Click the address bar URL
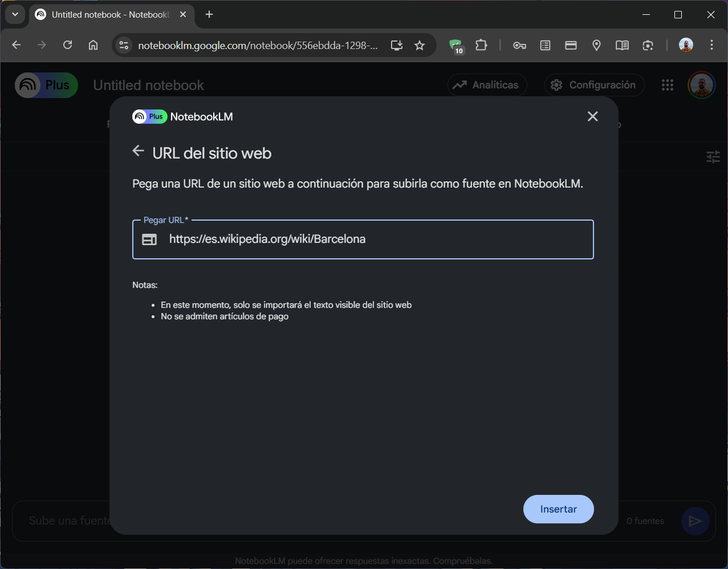The width and height of the screenshot is (728, 569). point(258,46)
